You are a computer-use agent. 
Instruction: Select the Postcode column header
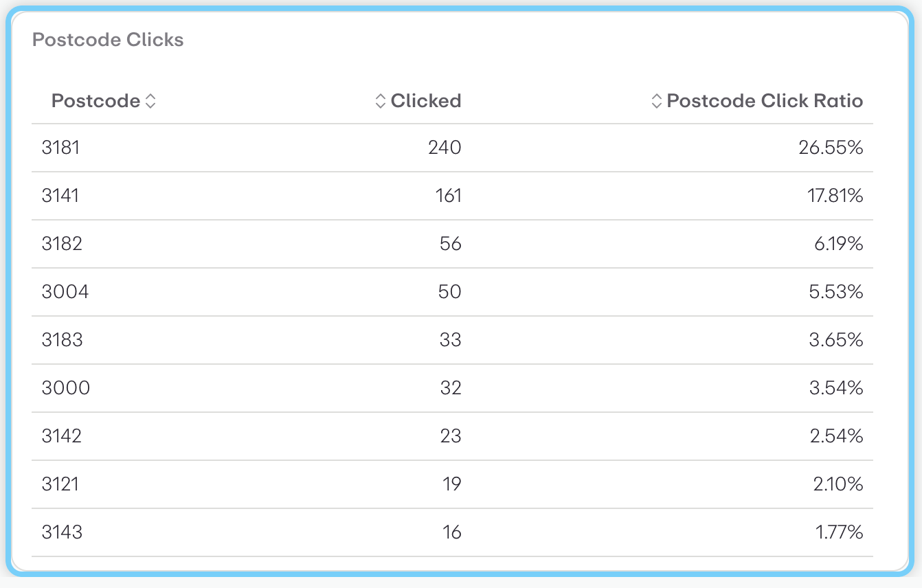tap(95, 100)
